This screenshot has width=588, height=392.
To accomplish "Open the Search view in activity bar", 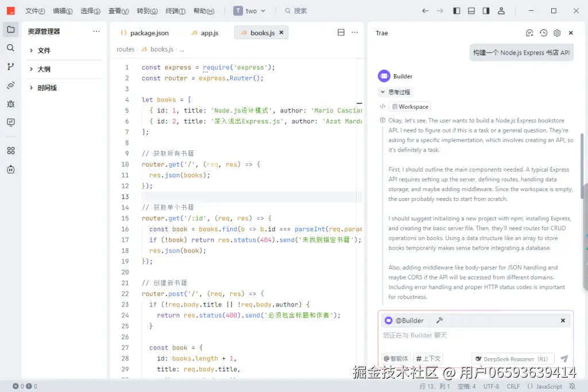I will pyautogui.click(x=11, y=48).
